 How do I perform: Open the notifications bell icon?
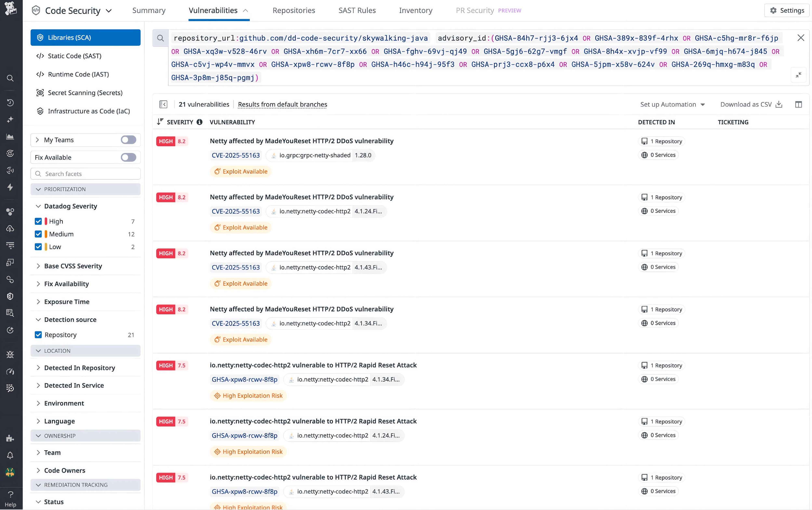10,455
